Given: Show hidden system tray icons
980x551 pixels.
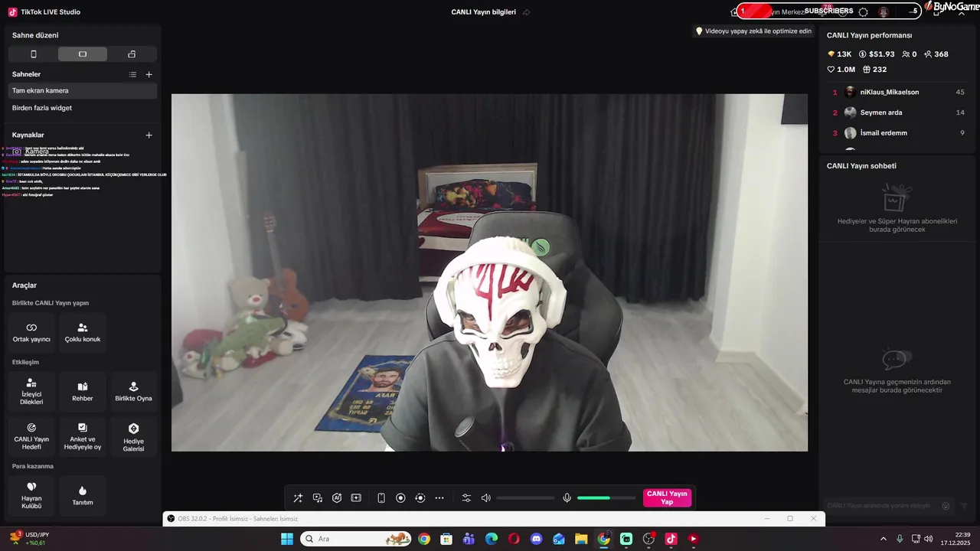Looking at the screenshot, I should (x=883, y=539).
